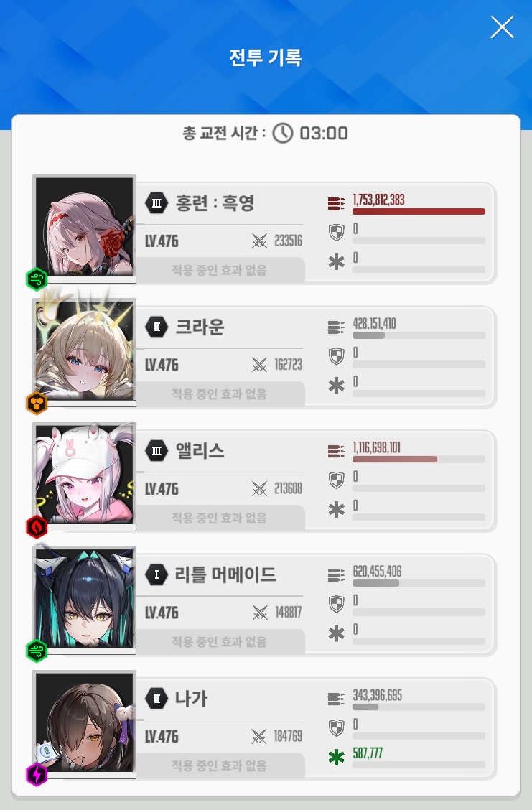Click the iron element icon on 크라운
Screen dimensions: 532x810
pos(37,404)
